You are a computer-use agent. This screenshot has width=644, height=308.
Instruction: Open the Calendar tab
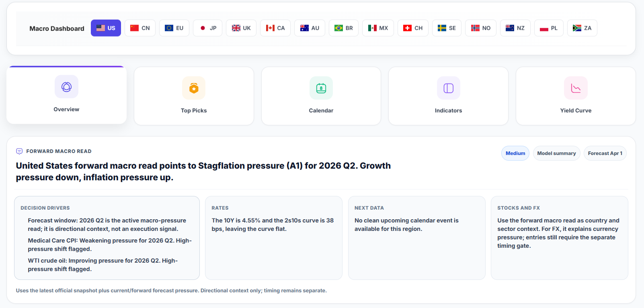(x=321, y=96)
